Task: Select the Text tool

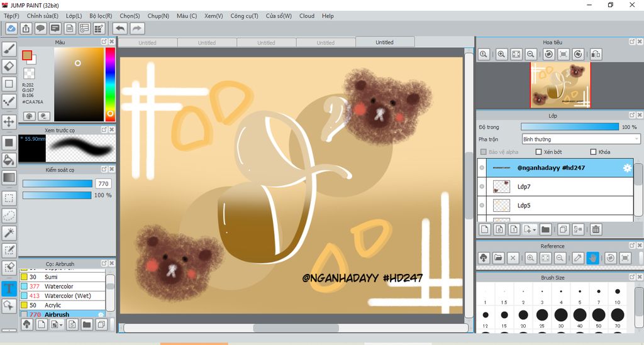Action: point(9,288)
